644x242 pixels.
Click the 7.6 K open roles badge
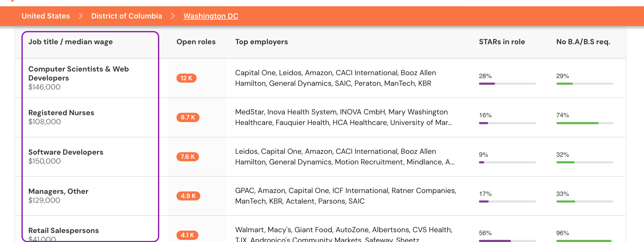188,157
